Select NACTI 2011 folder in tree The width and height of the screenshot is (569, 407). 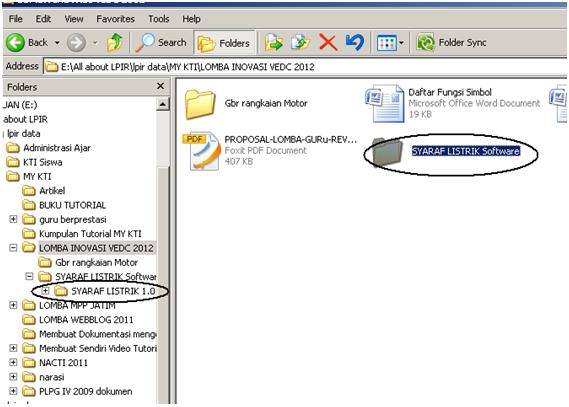pyautogui.click(x=55, y=363)
